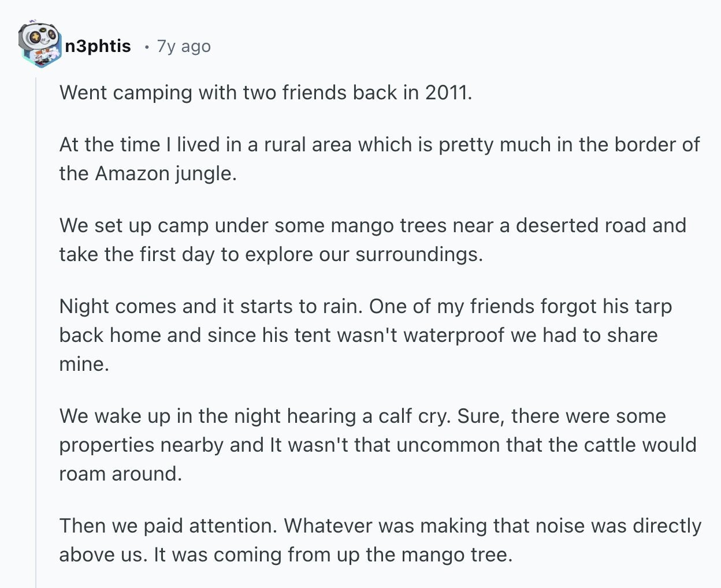Click the line beginning "properties nearby and It wasn't"
The height and width of the screenshot is (588, 721).
[x=378, y=445]
